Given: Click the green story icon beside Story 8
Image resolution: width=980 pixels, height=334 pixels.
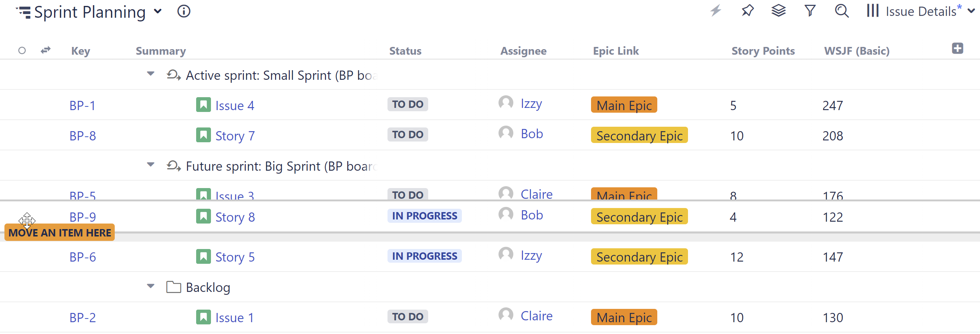Looking at the screenshot, I should click(204, 216).
